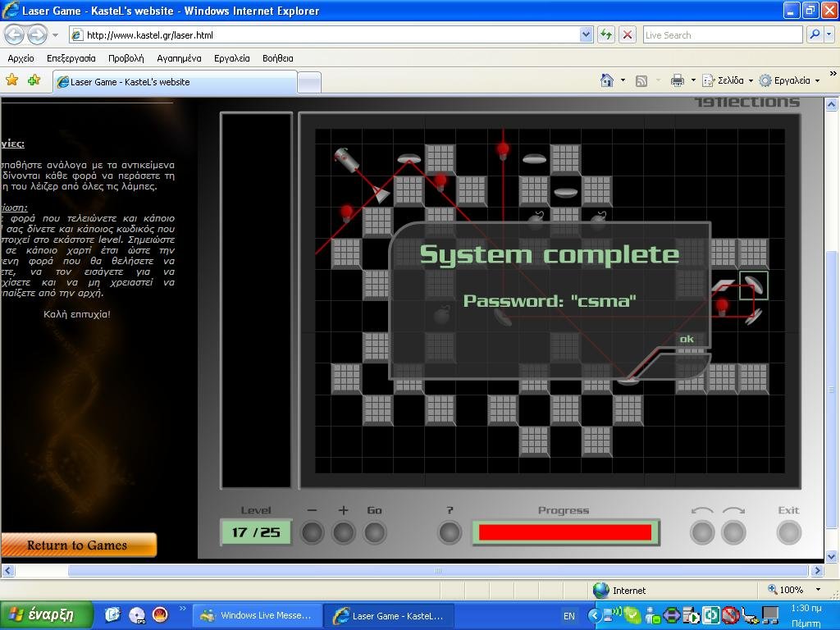
Task: Expand the zoom level 100% dropdown
Action: tap(817, 590)
